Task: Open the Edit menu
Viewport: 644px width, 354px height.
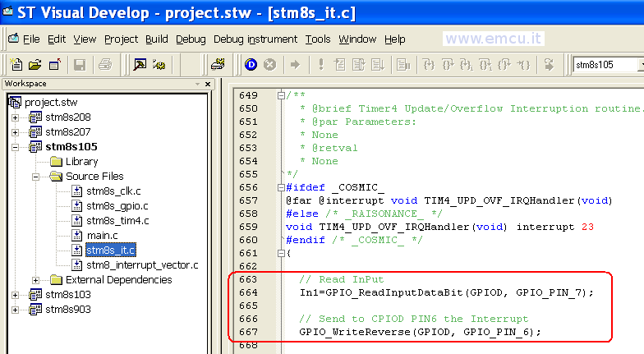Action: tap(57, 39)
